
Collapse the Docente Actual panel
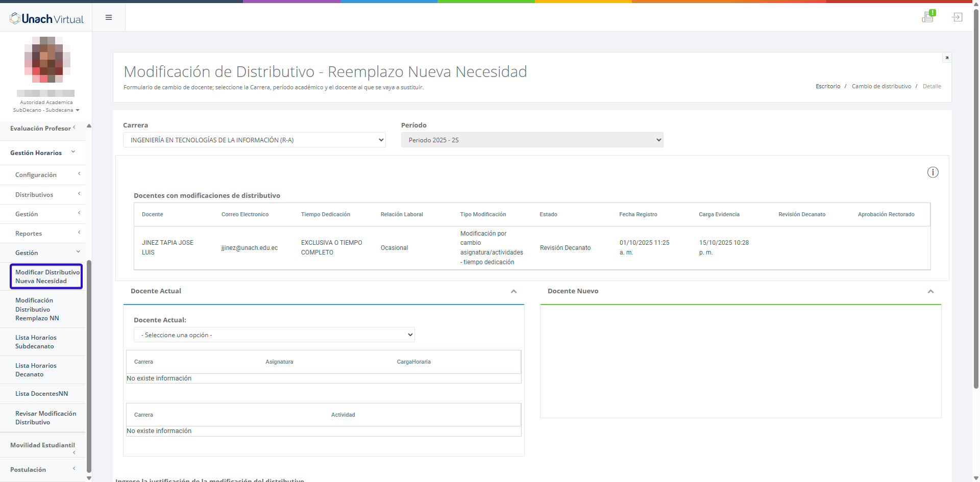(x=513, y=292)
